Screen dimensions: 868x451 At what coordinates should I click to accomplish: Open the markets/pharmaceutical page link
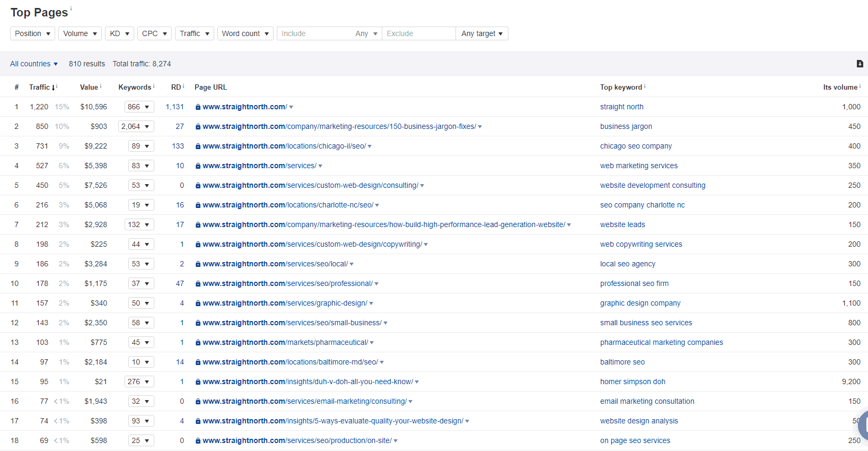[285, 342]
